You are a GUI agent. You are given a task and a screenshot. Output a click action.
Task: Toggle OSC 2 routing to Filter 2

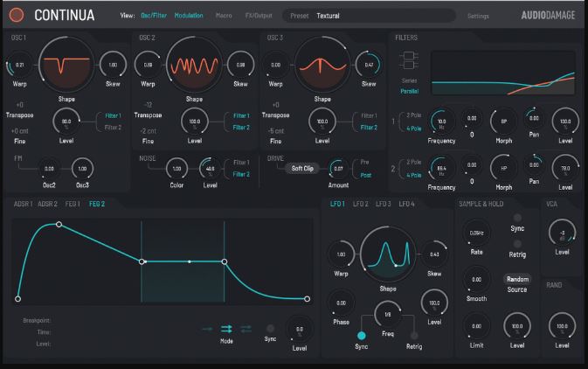pyautogui.click(x=241, y=128)
